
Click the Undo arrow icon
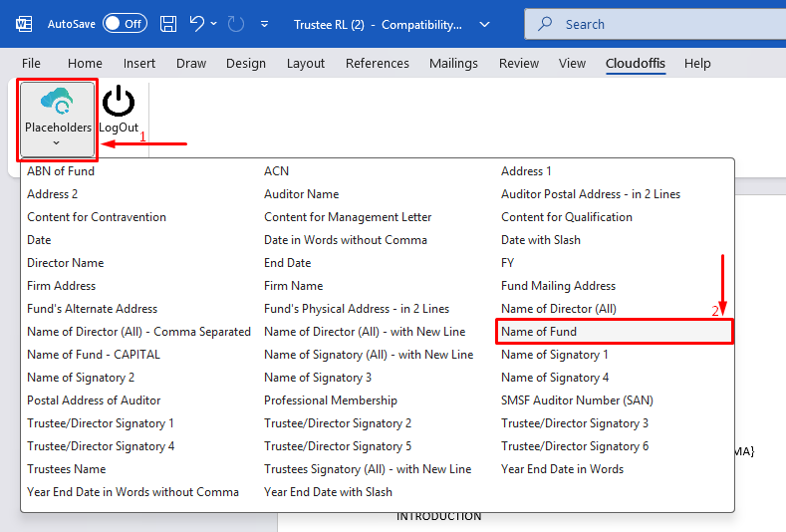196,24
